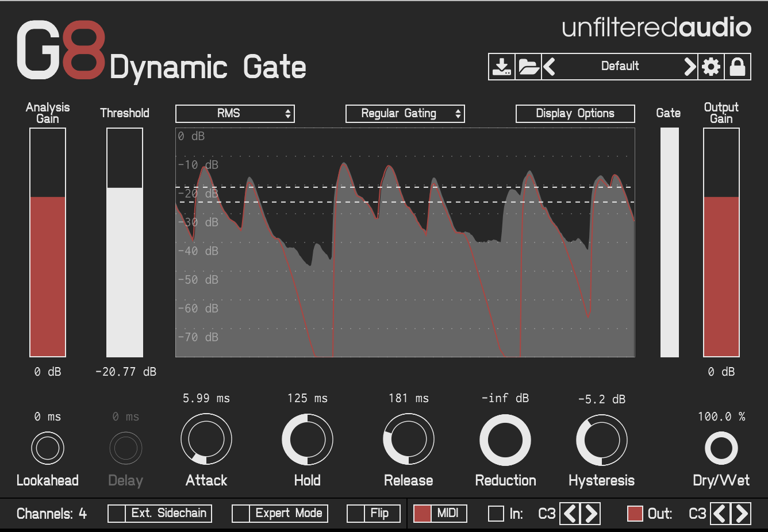The image size is (768, 532).
Task: Open the load preset folder icon
Action: pos(528,67)
